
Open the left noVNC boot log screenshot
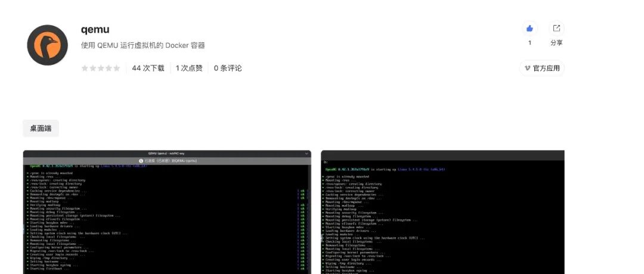[167, 212]
